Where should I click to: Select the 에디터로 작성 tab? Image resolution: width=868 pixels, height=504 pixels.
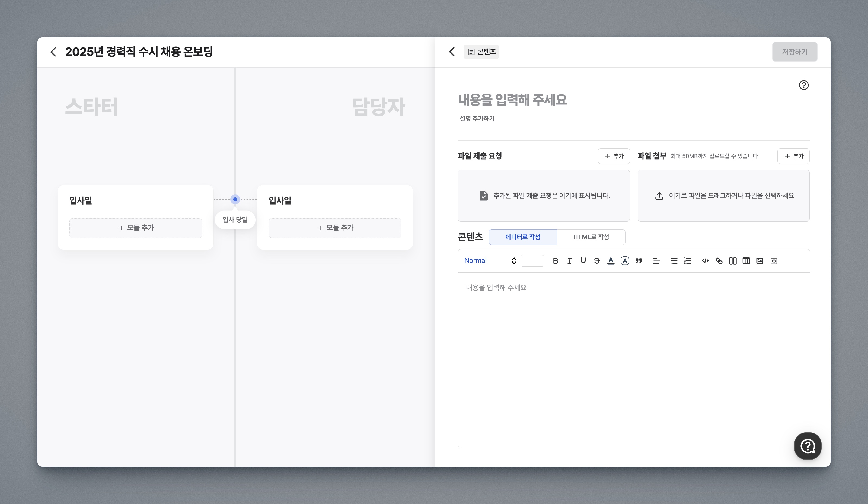[x=522, y=237]
